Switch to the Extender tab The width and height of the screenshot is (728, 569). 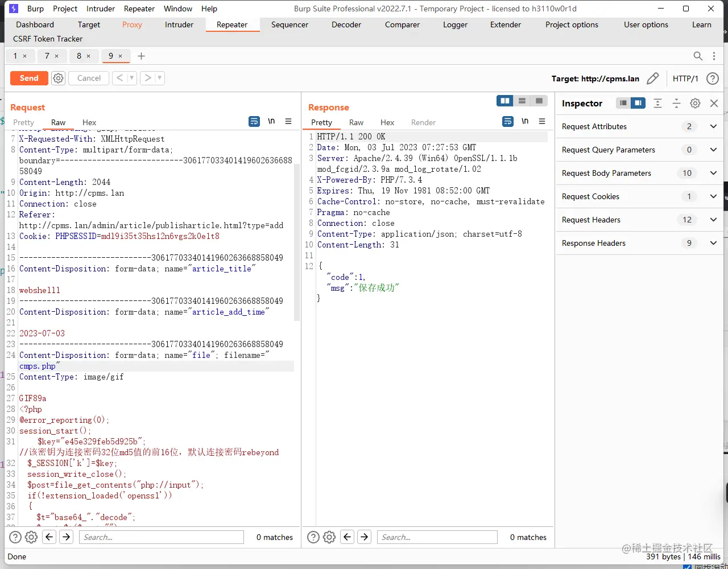[506, 24]
